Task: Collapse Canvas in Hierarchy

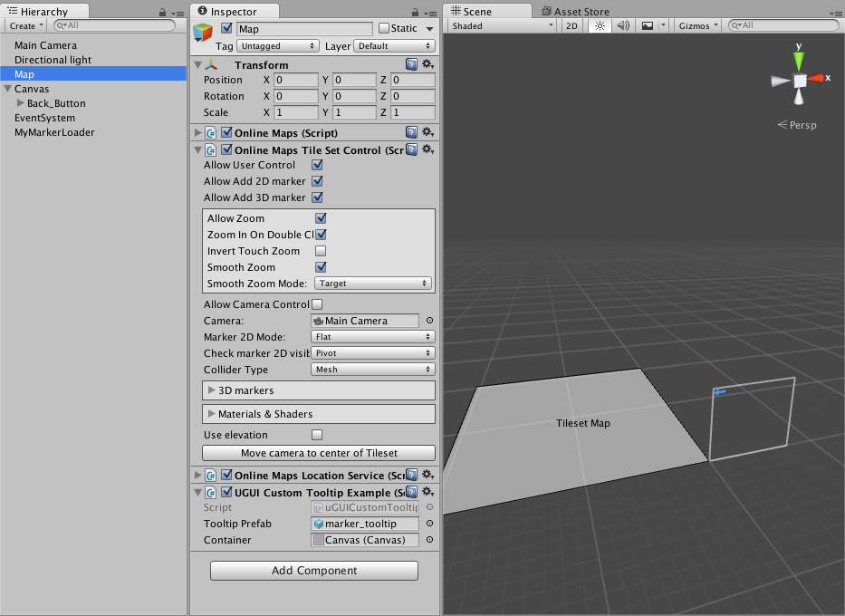Action: 7,89
